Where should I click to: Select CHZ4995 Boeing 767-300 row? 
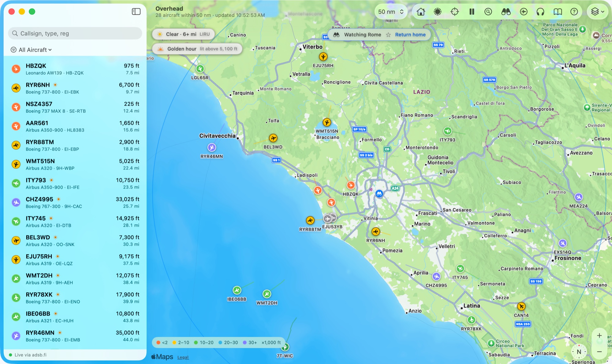click(75, 203)
